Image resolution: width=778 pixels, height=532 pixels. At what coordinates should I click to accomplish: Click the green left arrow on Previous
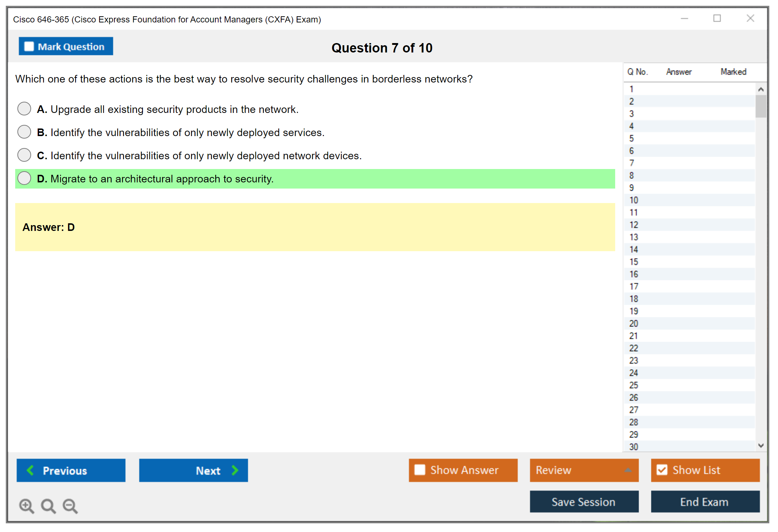click(30, 470)
